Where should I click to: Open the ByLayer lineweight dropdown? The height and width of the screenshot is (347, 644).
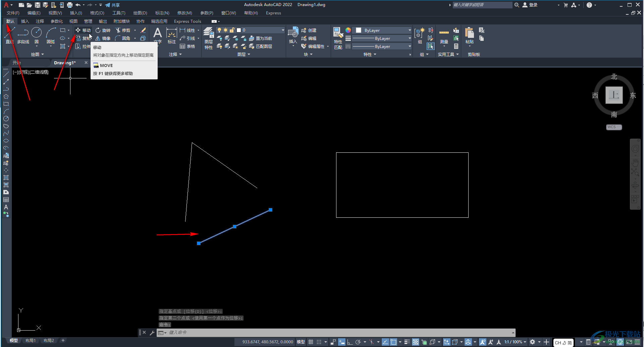coord(382,38)
